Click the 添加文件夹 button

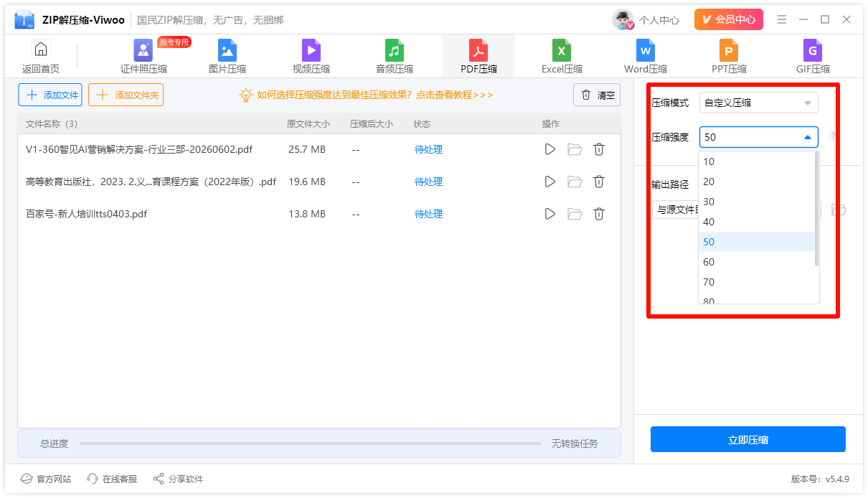[x=126, y=95]
